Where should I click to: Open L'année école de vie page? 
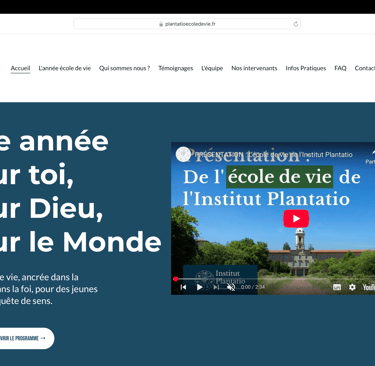(x=65, y=68)
